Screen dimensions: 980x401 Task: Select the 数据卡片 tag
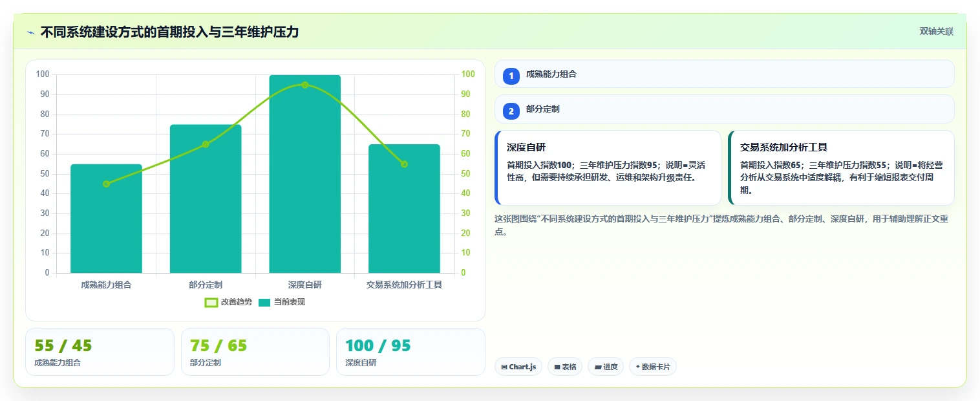(x=653, y=367)
